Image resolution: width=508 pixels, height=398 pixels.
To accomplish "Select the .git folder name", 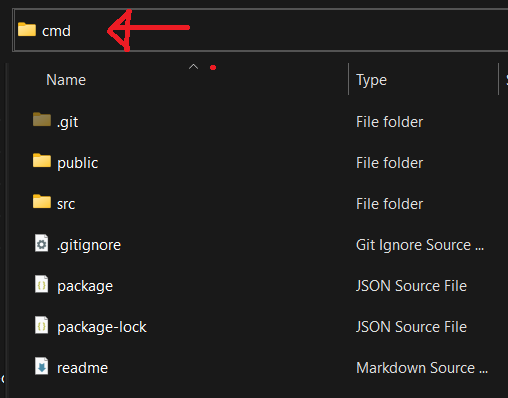I will [x=68, y=122].
